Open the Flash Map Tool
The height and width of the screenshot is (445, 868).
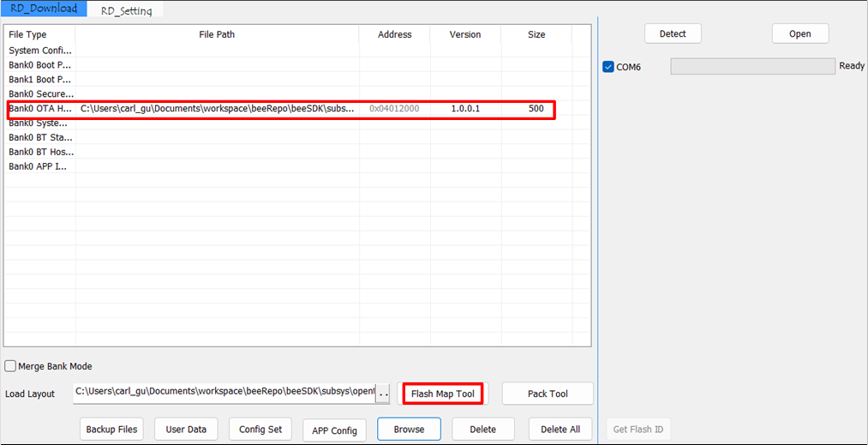click(x=443, y=394)
